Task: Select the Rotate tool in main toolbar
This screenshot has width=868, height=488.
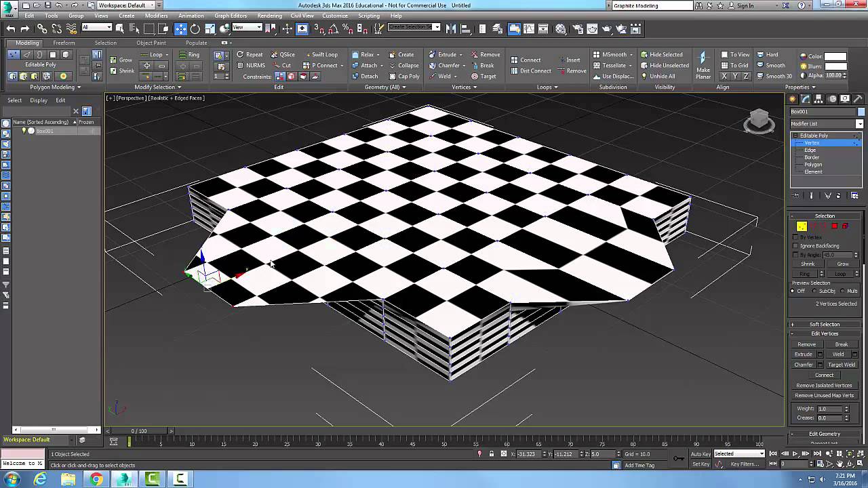Action: point(195,28)
